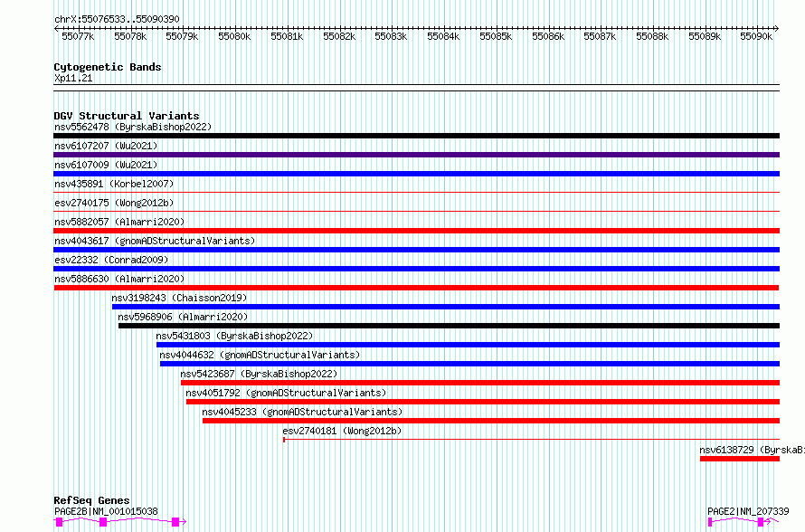The height and width of the screenshot is (532, 805).
Task: Click the DGV Structural Variants track title
Action: 127,116
